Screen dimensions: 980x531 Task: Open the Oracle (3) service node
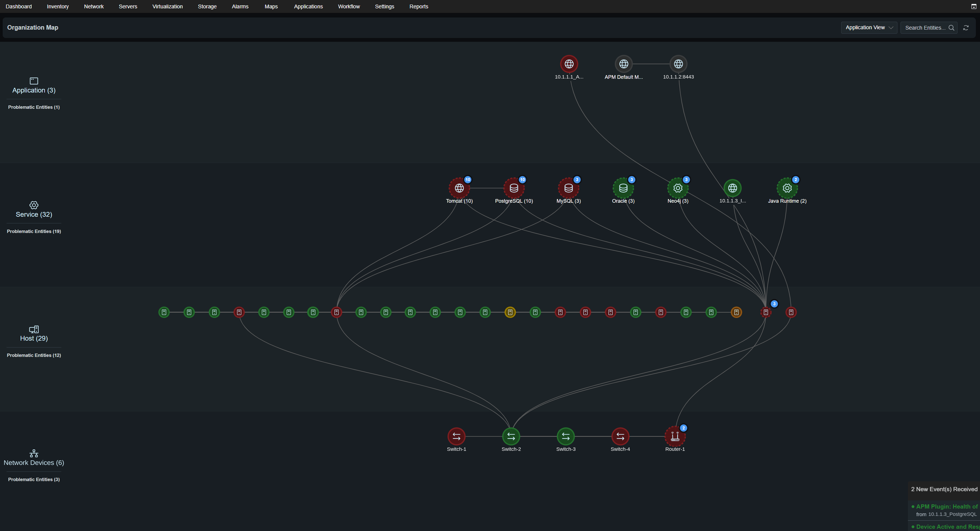623,188
